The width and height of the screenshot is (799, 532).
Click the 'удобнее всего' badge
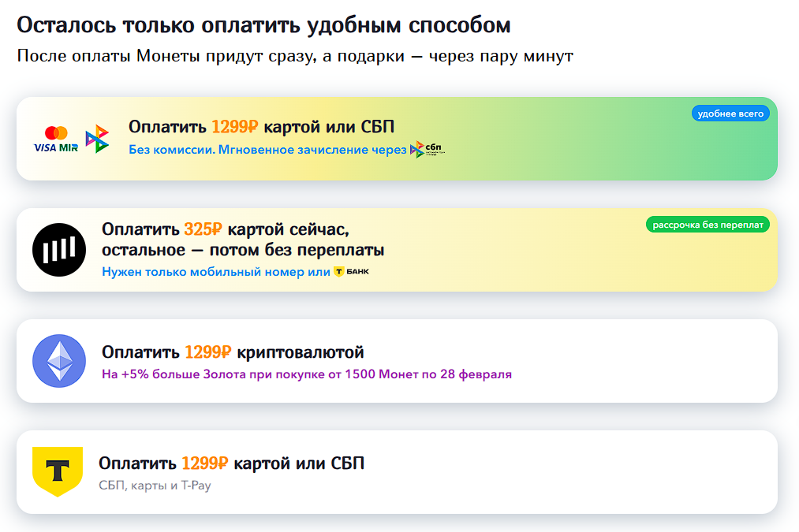730,113
